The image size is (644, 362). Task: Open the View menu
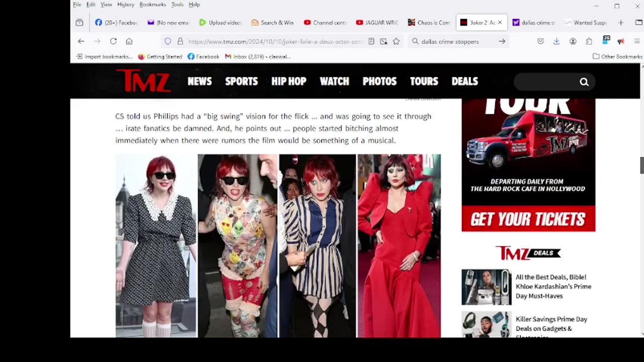point(106,5)
